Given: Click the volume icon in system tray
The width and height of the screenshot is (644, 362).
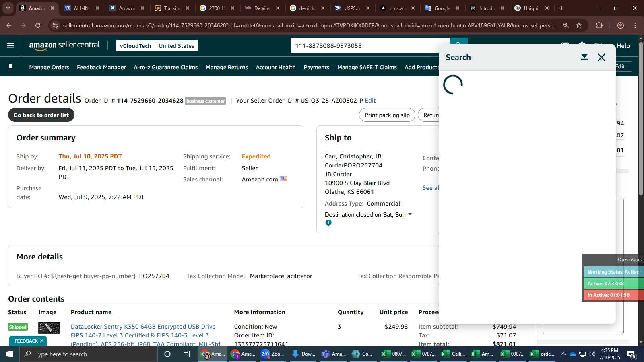Looking at the screenshot, I should pyautogui.click(x=592, y=354).
